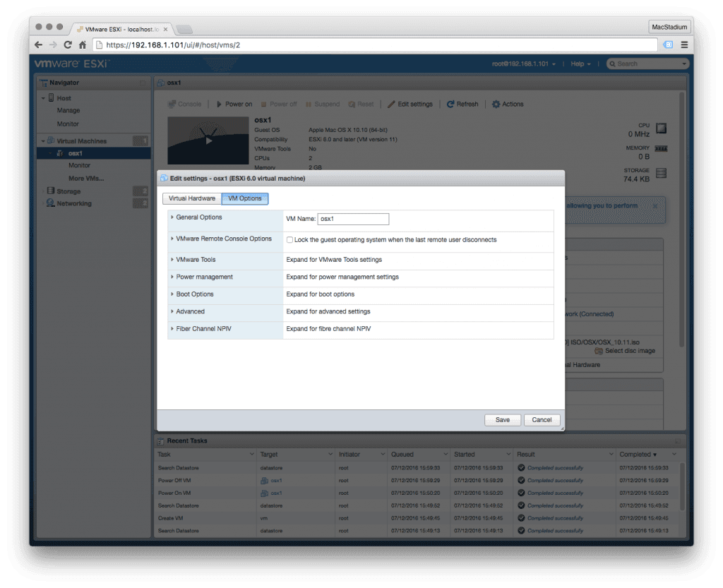
Task: Click the Search magnifier in the top bar
Action: tap(614, 64)
